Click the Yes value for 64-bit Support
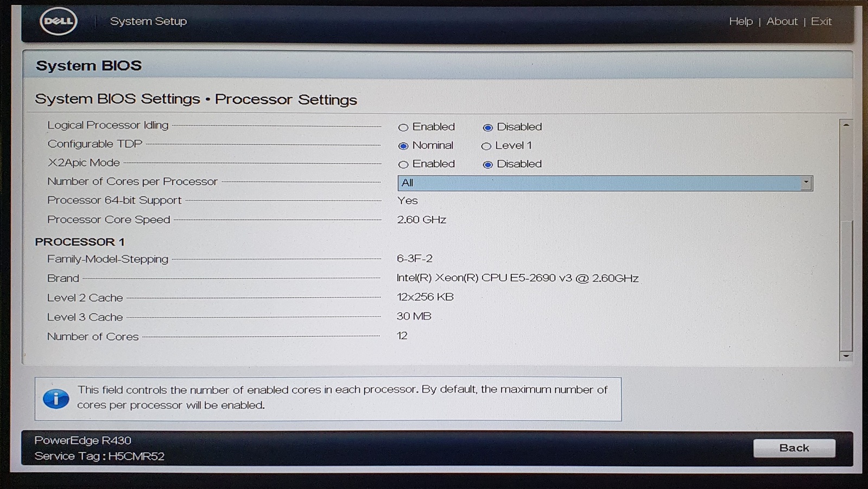Screen dimensions: 868x489 [407, 200]
